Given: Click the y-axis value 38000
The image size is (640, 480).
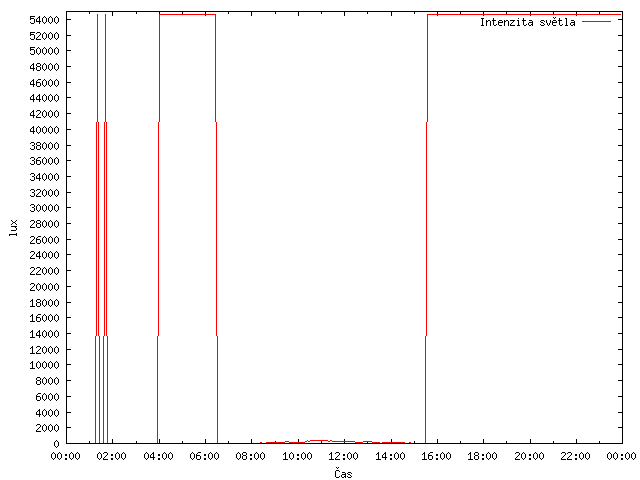Looking at the screenshot, I should pyautogui.click(x=44, y=146).
